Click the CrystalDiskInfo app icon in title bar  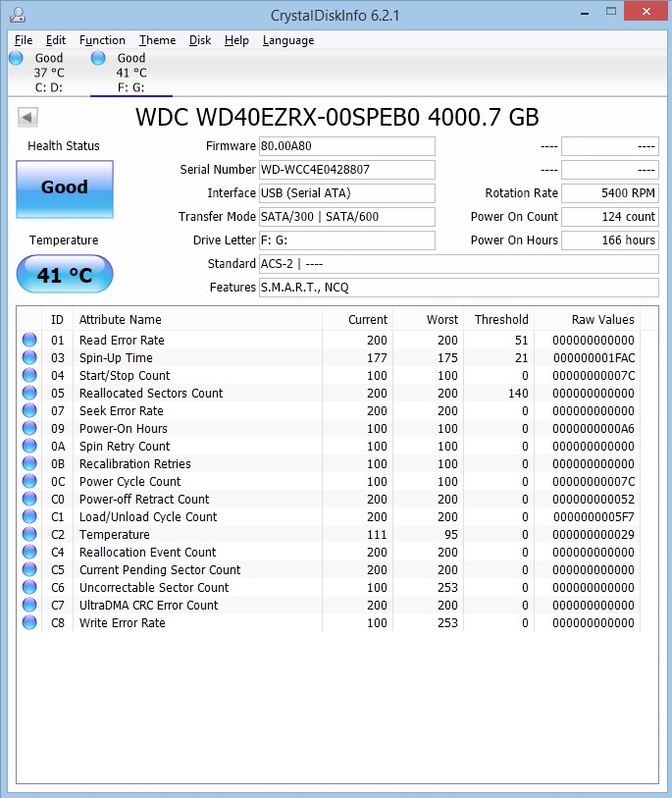tap(18, 15)
